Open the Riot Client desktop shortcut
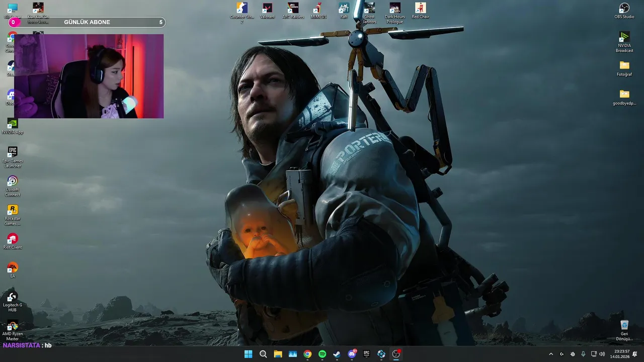Image resolution: width=644 pixels, height=362 pixels. [13, 241]
